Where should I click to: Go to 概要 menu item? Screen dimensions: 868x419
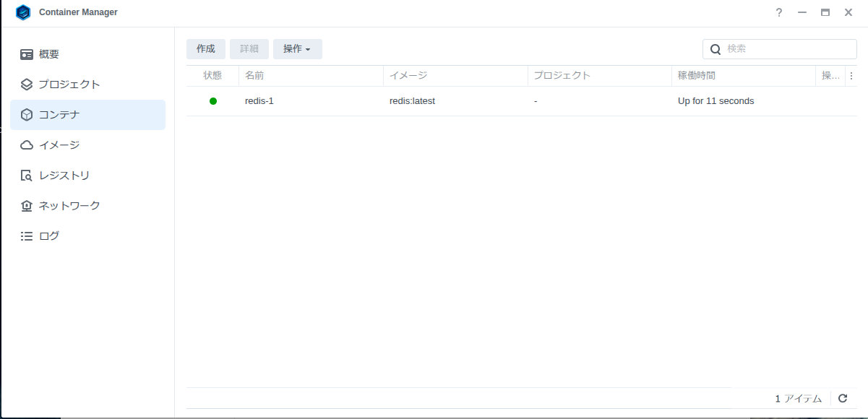point(87,54)
